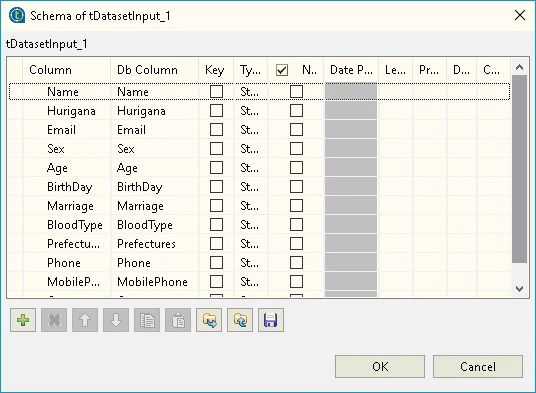Check Key box in Sex row
536x393 pixels.
[216, 149]
